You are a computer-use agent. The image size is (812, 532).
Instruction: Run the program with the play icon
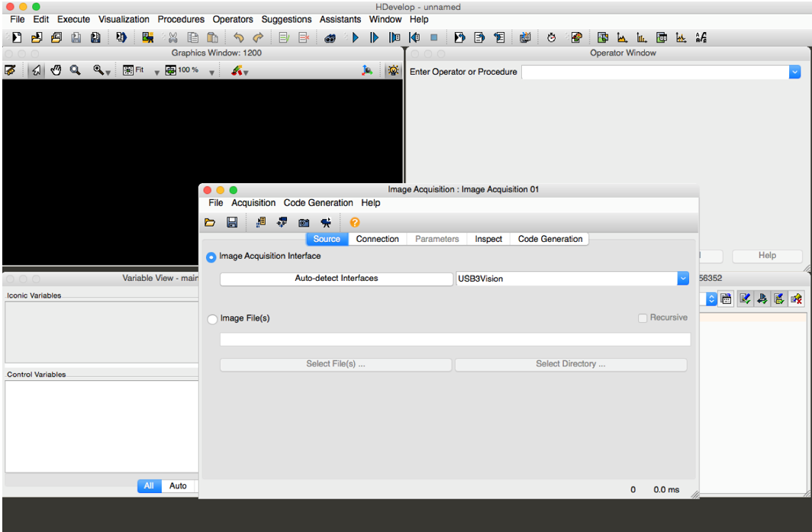coord(356,37)
